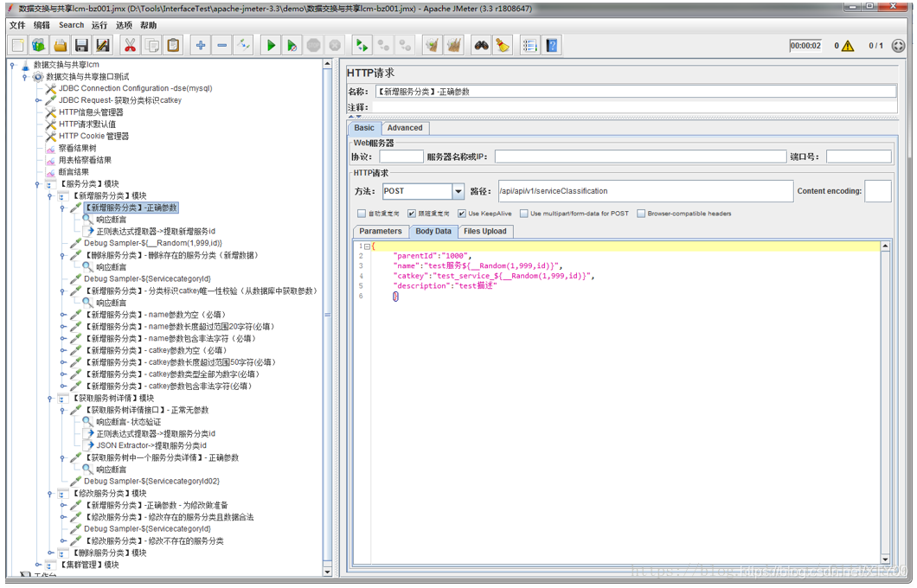Image resolution: width=917 pixels, height=588 pixels.
Task: Click the Copy icon in toolbar
Action: (151, 45)
